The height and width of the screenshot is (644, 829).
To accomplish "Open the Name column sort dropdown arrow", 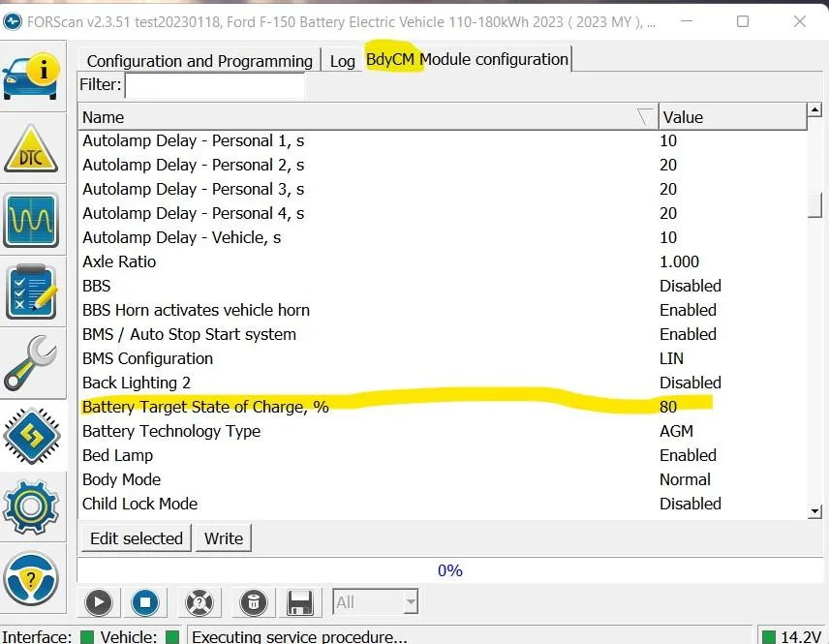I will click(x=645, y=116).
